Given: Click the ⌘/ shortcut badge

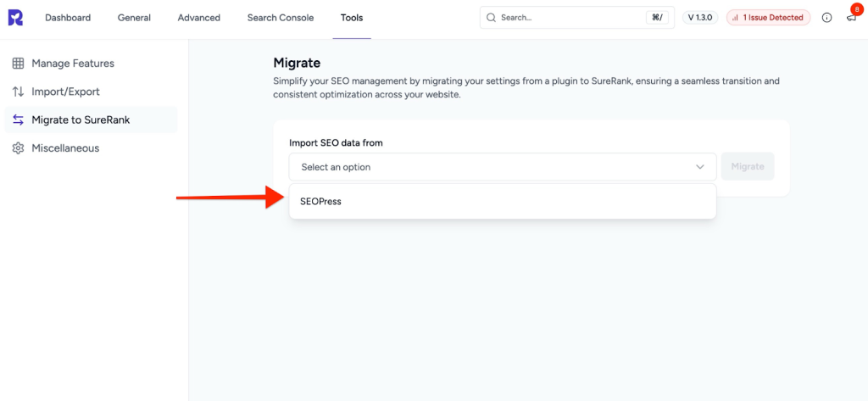Looking at the screenshot, I should [657, 18].
